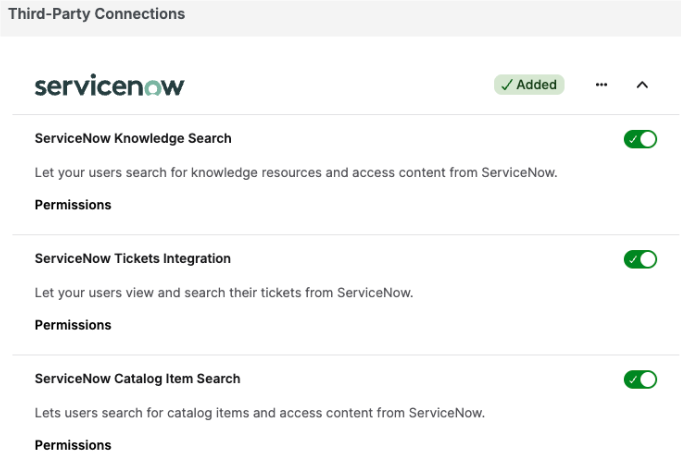Turn off ServiceNow Tickets Integration toggle

(640, 260)
